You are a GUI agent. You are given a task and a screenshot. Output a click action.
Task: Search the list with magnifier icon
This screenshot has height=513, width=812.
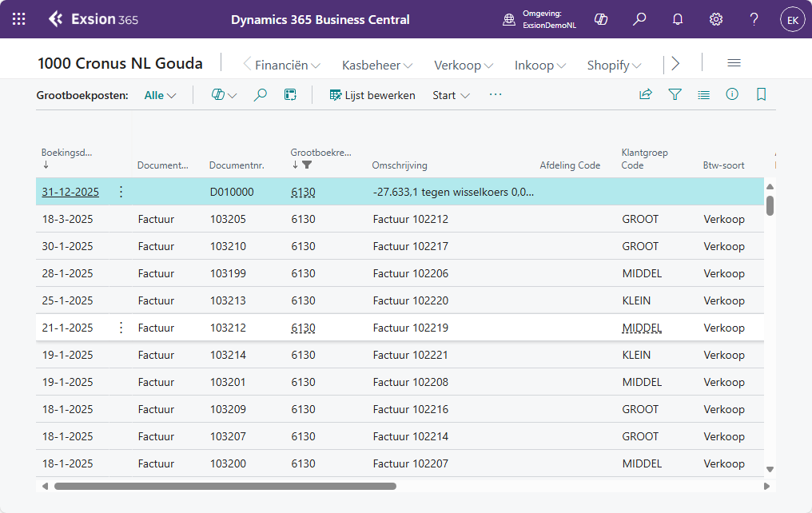coord(261,95)
